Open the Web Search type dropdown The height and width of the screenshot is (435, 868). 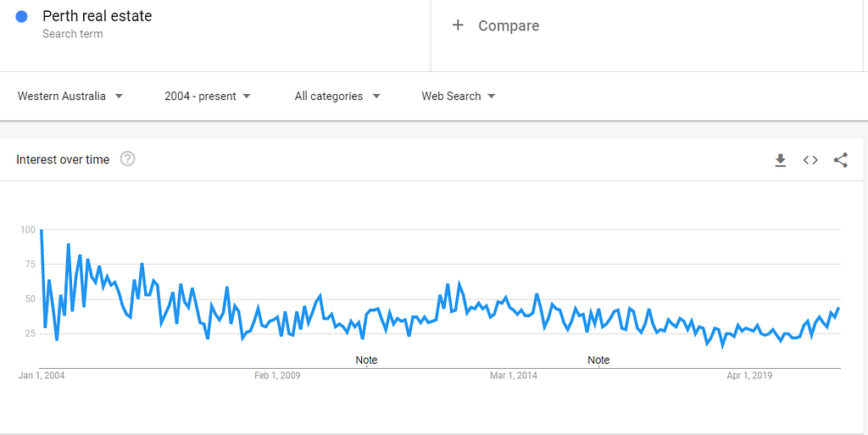459,97
